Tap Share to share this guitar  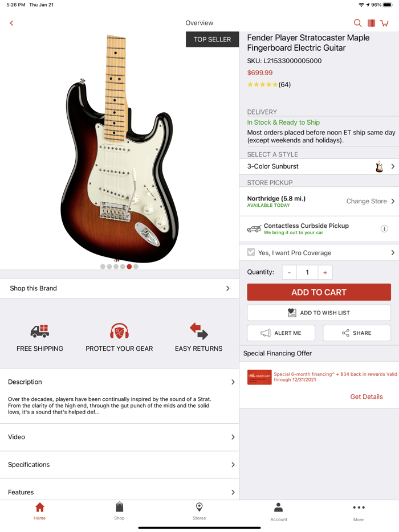pos(357,333)
